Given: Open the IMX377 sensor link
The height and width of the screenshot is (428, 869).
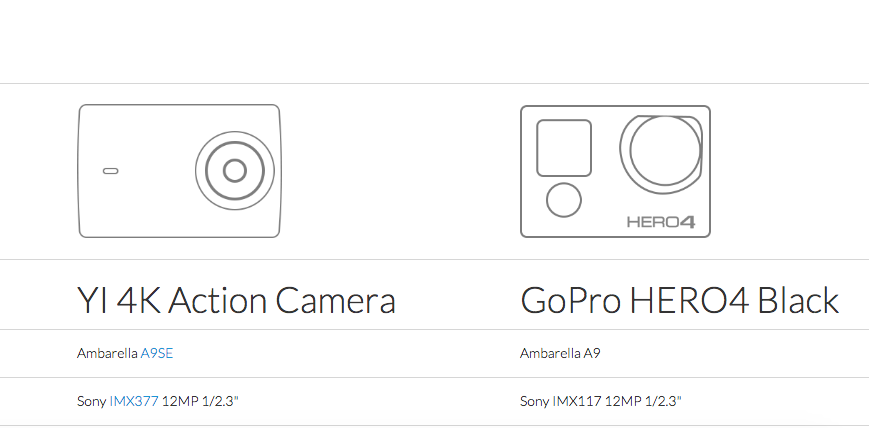Looking at the screenshot, I should 134,401.
